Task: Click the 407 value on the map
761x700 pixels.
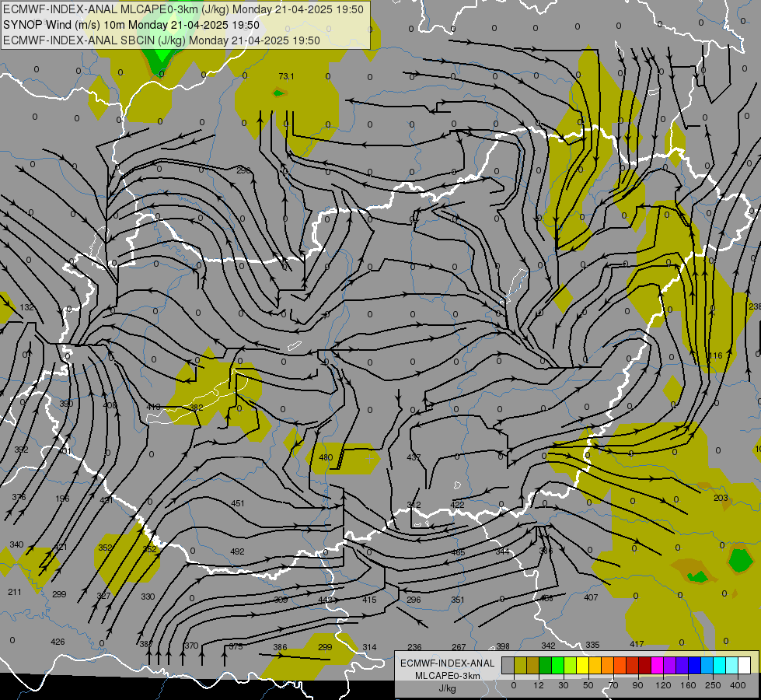Action: 591,597
